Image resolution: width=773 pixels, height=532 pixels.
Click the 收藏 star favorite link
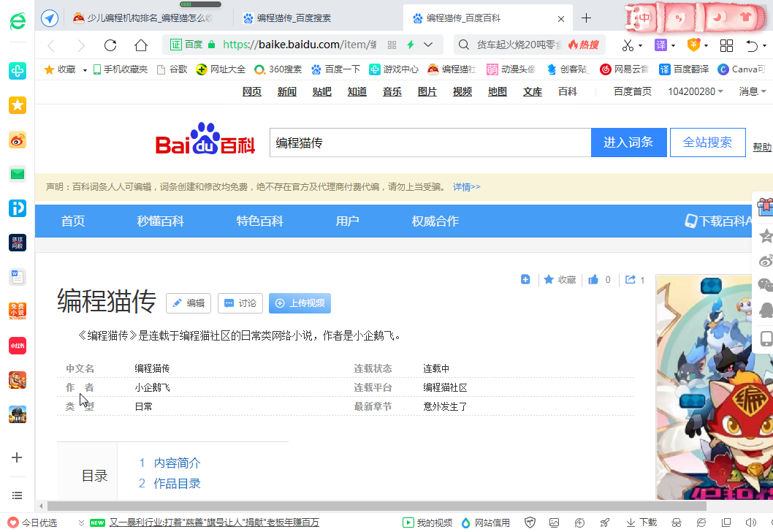560,280
